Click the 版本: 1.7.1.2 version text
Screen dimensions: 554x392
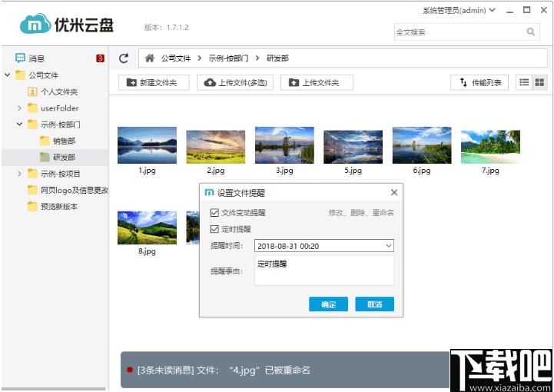point(167,27)
